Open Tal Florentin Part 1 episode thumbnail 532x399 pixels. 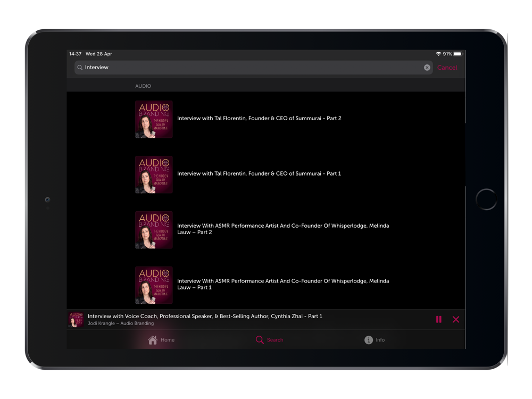tap(154, 174)
